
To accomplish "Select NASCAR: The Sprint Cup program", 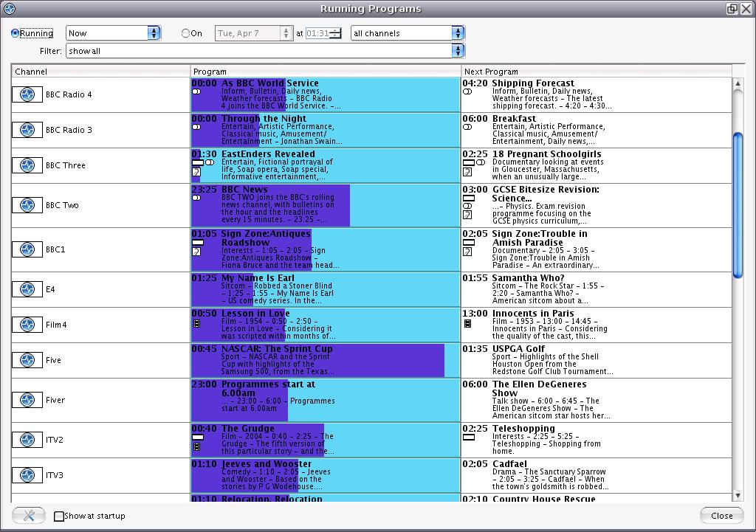I will pos(326,361).
